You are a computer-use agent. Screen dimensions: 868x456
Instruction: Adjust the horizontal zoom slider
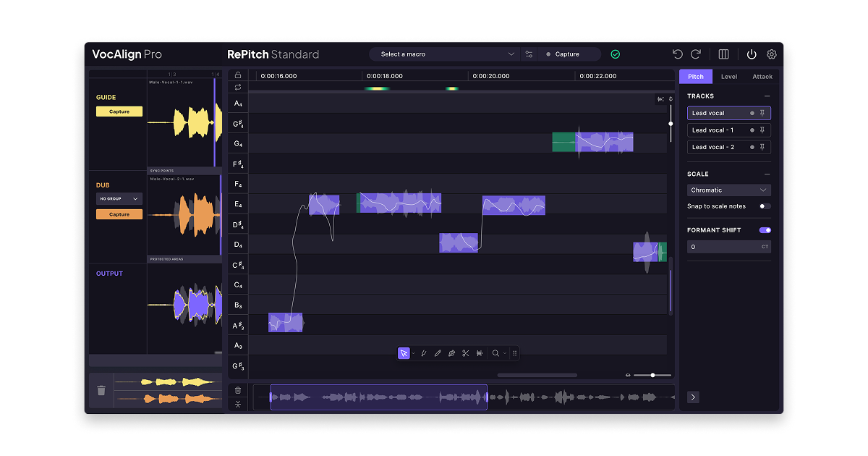pos(652,375)
